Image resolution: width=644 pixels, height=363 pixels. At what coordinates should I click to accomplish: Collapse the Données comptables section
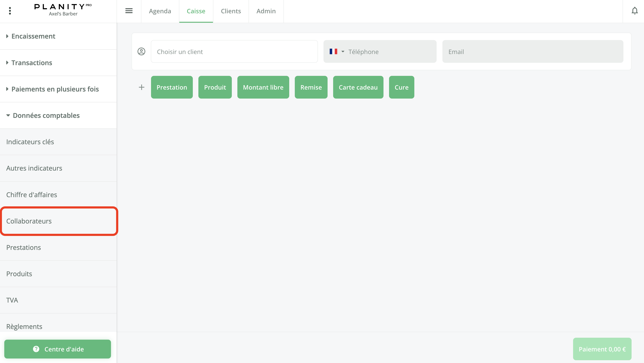(46, 115)
